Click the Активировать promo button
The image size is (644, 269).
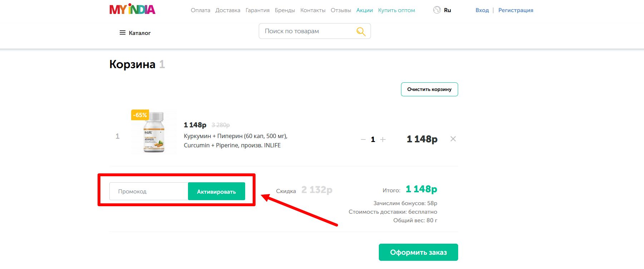click(217, 191)
